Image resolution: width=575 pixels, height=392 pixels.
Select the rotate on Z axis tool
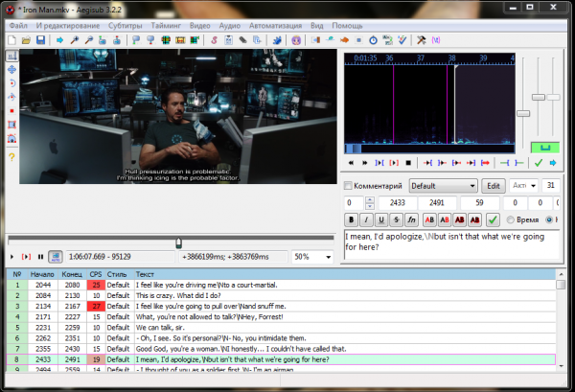(x=11, y=83)
